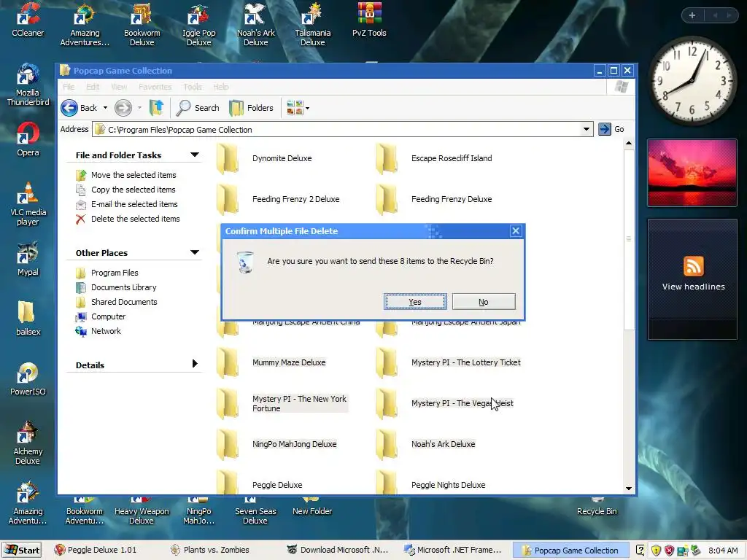
Task: Open Shared Documents link
Action: pos(124,302)
